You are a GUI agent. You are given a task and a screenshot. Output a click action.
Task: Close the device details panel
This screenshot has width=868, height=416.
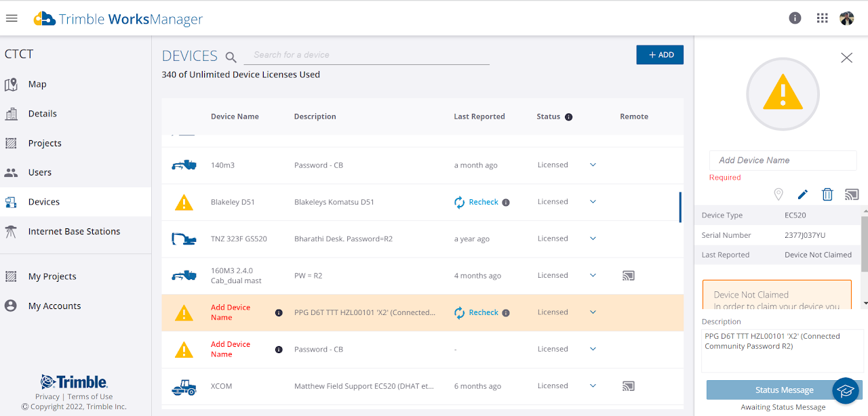click(x=846, y=58)
